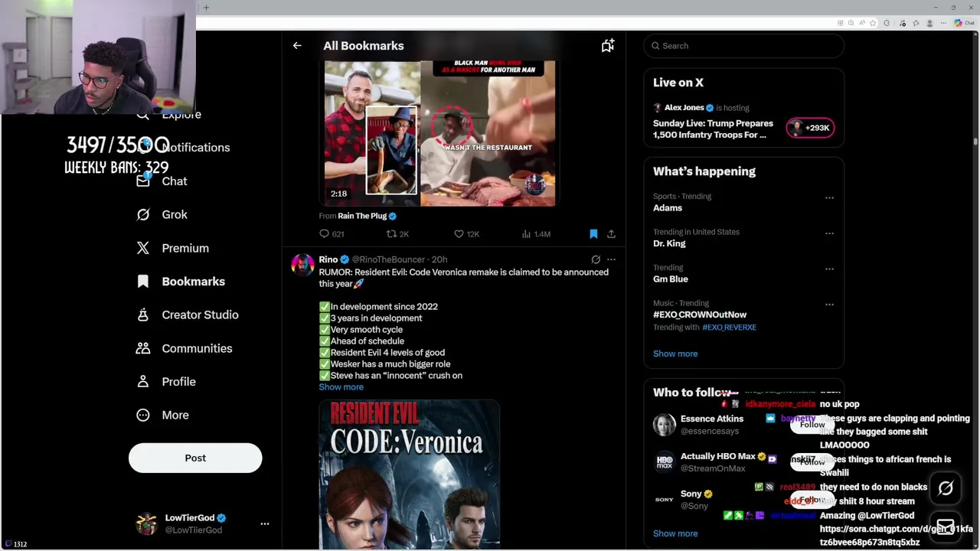Image resolution: width=980 pixels, height=551 pixels.
Task: Open @RinoTheBouncer handle link
Action: pos(388,259)
